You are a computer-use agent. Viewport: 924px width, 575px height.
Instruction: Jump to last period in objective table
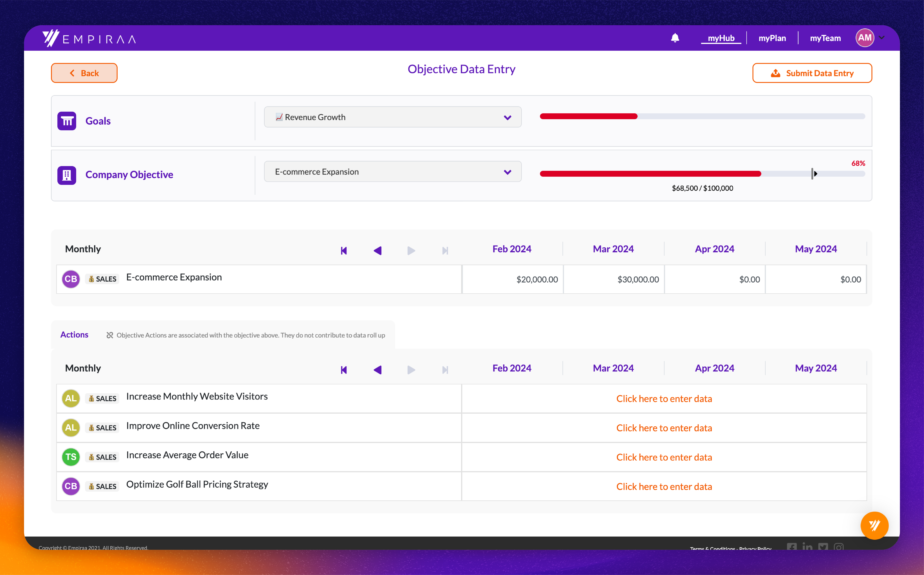pos(445,251)
